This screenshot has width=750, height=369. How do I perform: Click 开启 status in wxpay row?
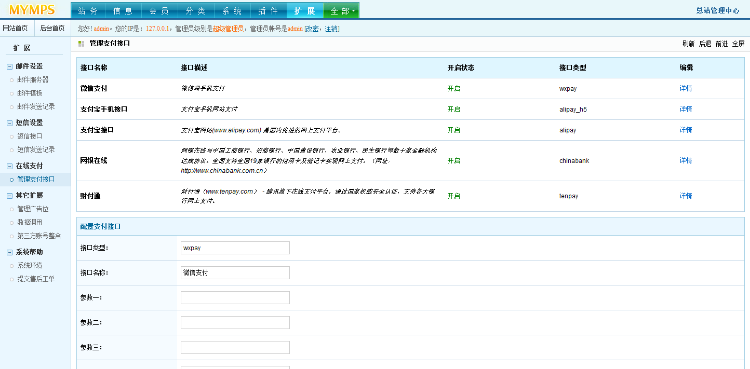(x=454, y=89)
